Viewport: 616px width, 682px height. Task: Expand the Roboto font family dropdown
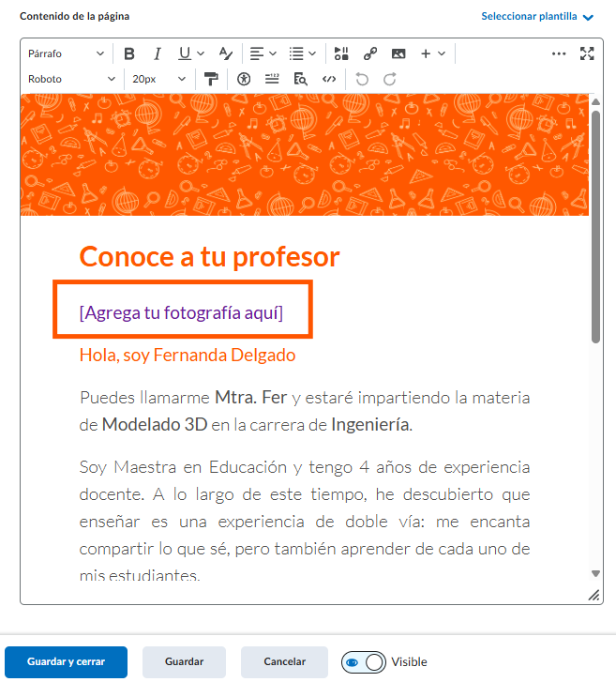(71, 79)
